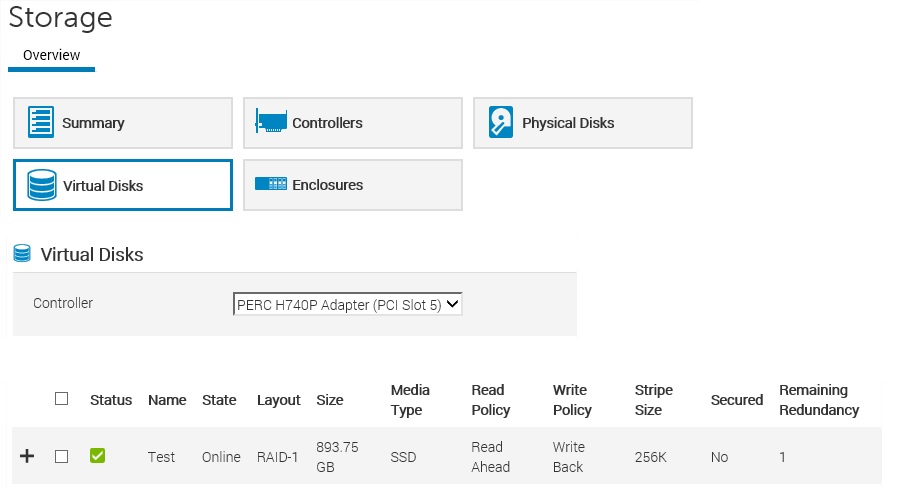Click the Size column header
Screen dimensions: 898x500
[x=330, y=400]
